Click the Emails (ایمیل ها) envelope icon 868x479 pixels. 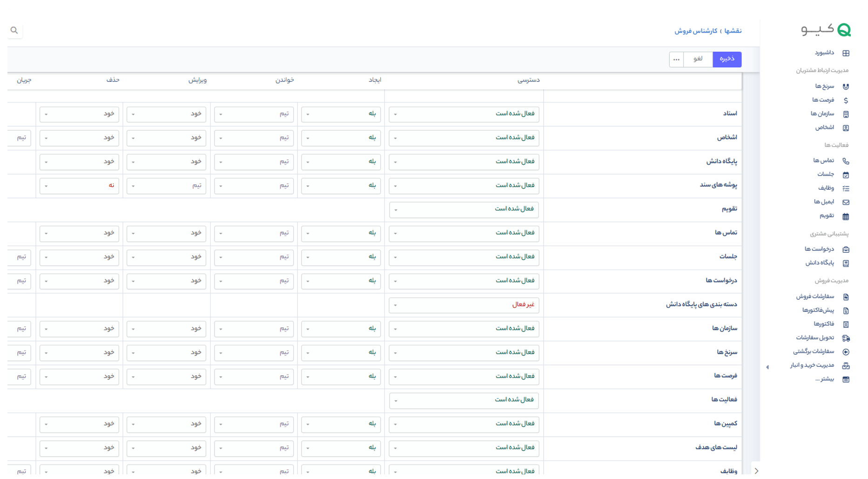tap(846, 202)
